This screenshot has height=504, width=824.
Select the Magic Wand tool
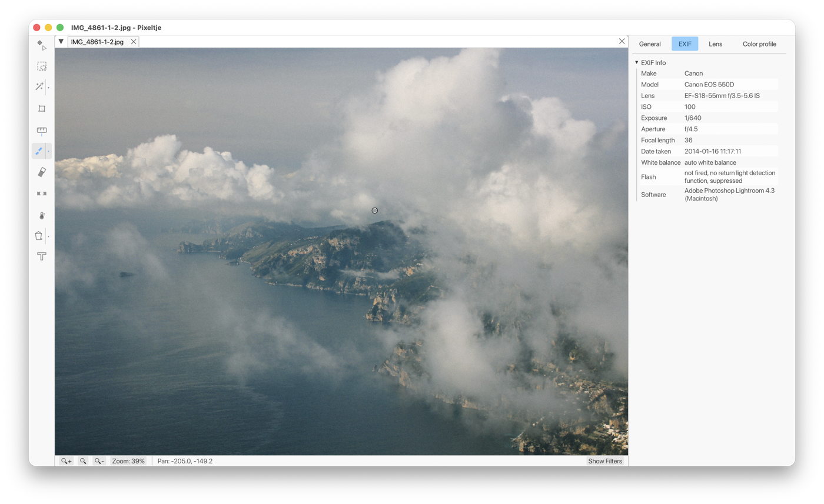click(x=39, y=87)
